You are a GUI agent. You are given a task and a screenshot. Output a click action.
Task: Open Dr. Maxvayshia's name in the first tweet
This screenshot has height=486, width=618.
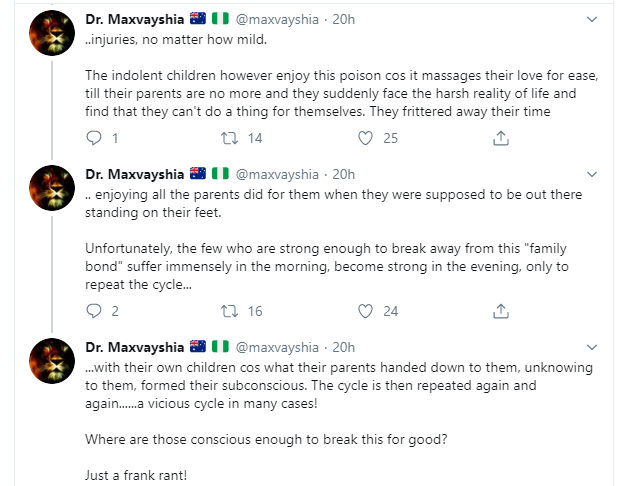[134, 19]
